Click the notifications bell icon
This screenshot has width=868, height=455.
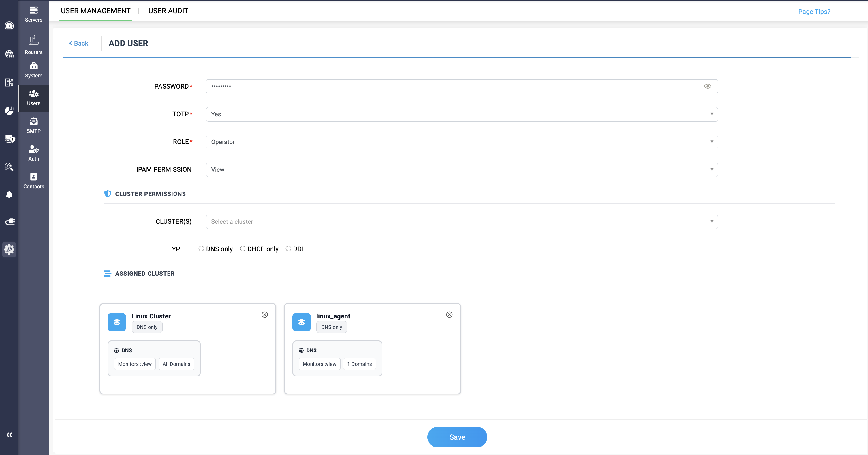pyautogui.click(x=9, y=194)
